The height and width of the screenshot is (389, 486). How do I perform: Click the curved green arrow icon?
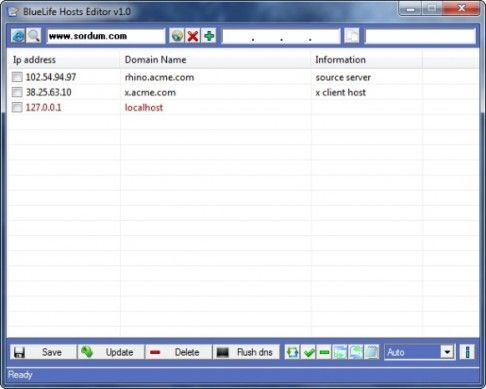[356, 352]
